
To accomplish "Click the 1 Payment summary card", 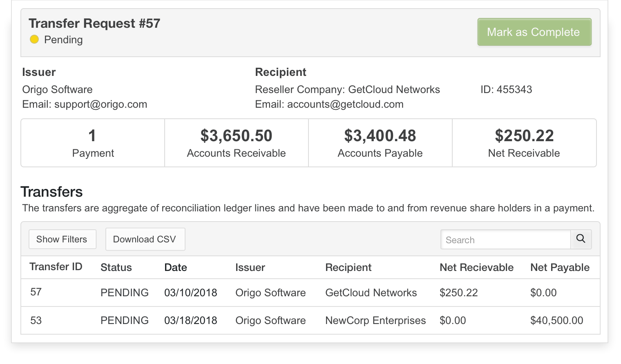I will (93, 143).
